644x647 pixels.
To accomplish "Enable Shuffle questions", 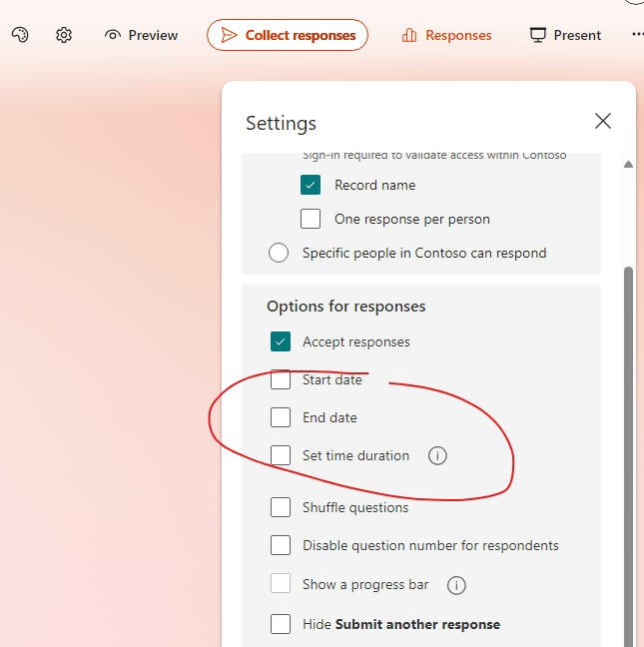I will (281, 507).
